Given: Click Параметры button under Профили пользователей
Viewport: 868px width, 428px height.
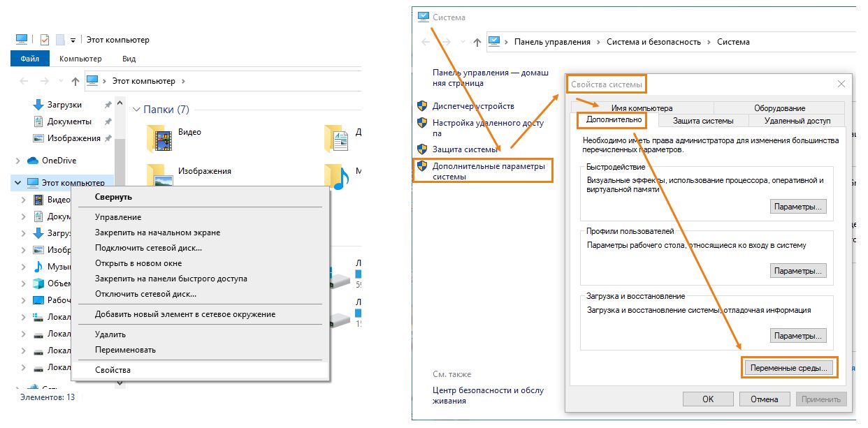Looking at the screenshot, I should [x=798, y=271].
